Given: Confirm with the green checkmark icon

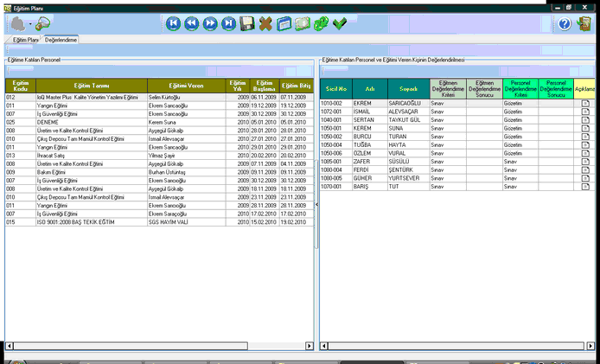Looking at the screenshot, I should [x=340, y=23].
